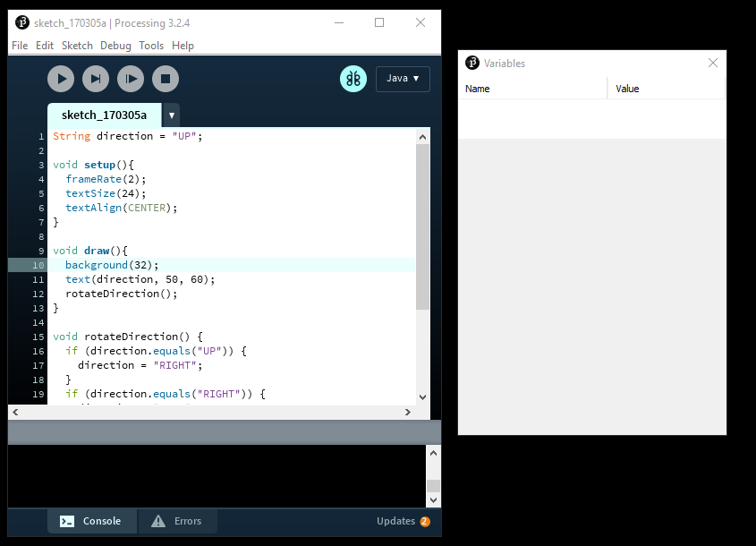Screen dimensions: 756x546
Task: Open the File menu
Action: (20, 46)
